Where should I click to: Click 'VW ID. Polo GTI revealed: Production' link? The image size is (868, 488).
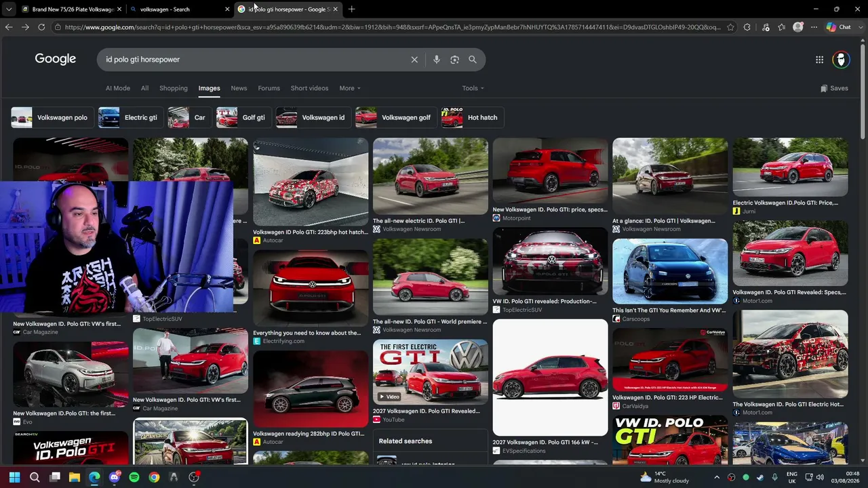click(545, 301)
